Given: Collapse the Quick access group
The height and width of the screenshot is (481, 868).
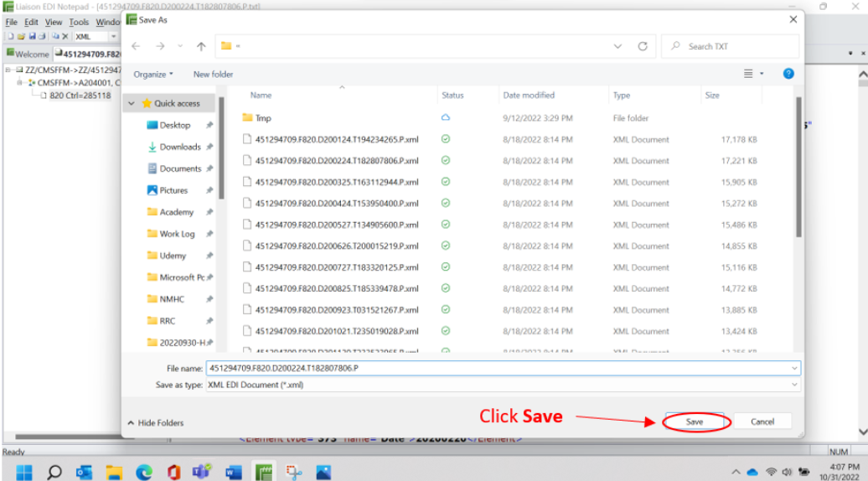Looking at the screenshot, I should [132, 104].
